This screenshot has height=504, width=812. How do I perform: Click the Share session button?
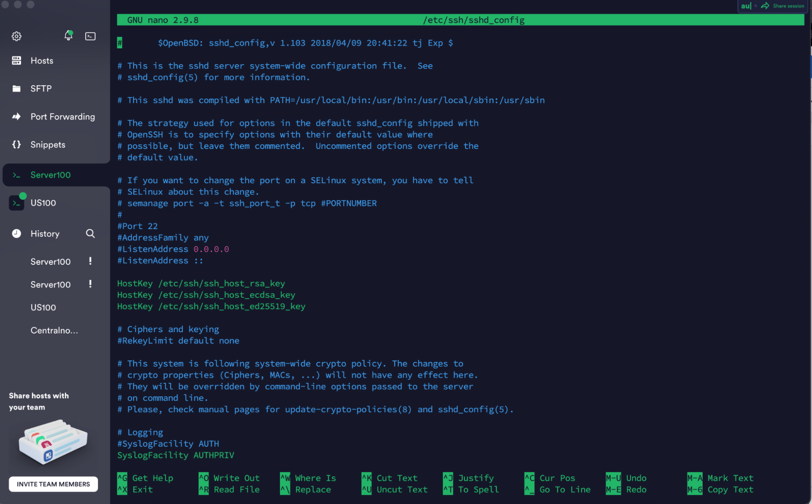click(x=783, y=6)
